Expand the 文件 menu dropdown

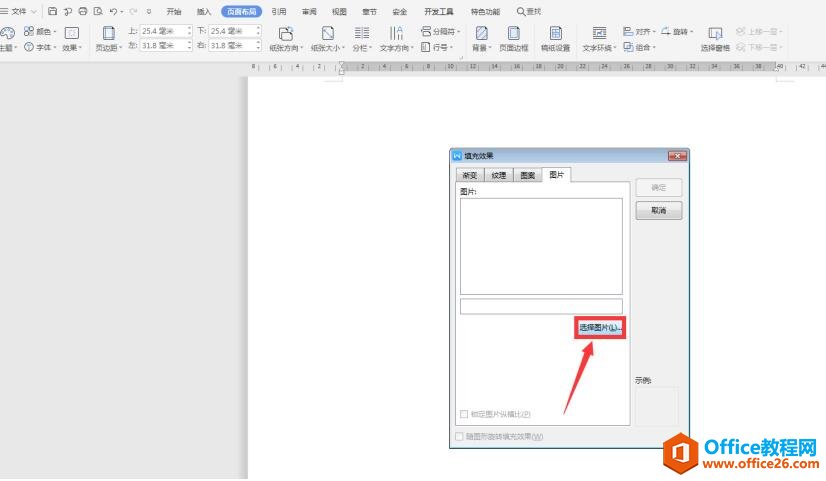tap(20, 11)
